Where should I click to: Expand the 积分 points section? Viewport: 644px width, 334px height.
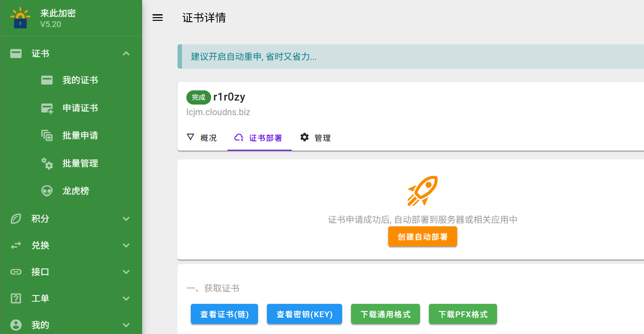pyautogui.click(x=126, y=218)
